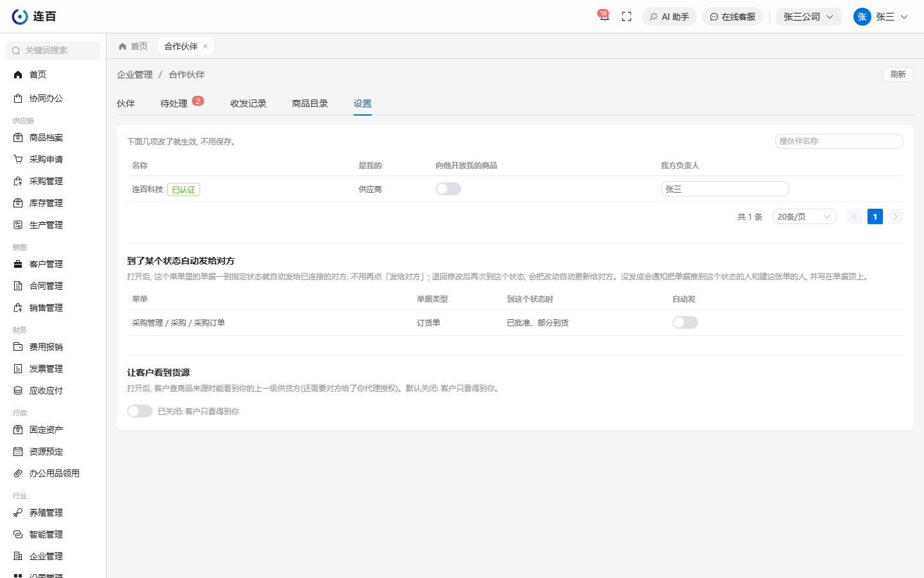Viewport: 924px width, 578px height.
Task: Open 商品档案 from sidebar icon
Action: (18, 137)
